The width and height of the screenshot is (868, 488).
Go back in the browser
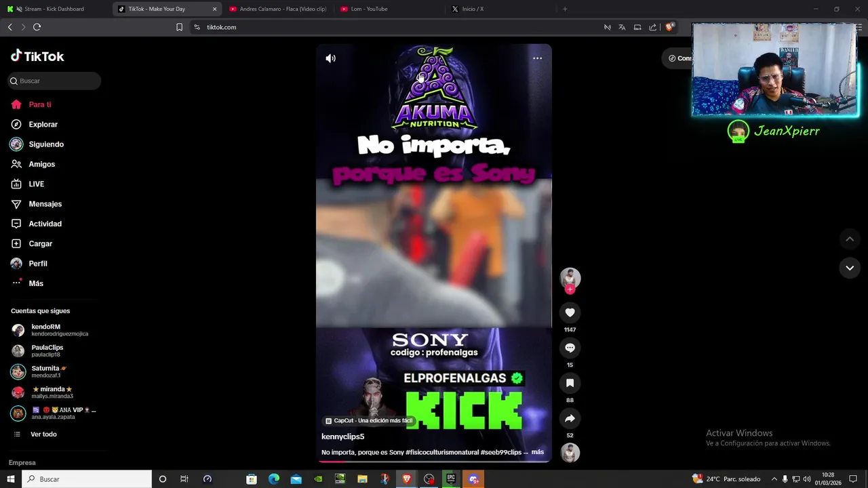click(x=9, y=27)
